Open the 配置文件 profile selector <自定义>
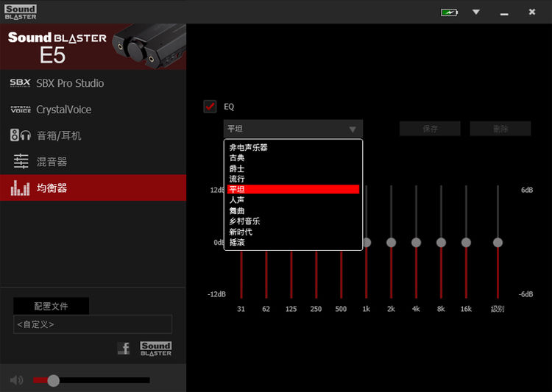 [93, 324]
